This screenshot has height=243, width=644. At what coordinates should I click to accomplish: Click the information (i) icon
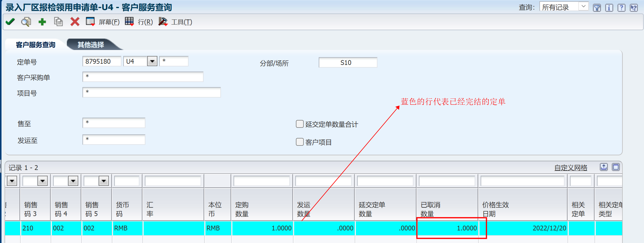tap(609, 7)
